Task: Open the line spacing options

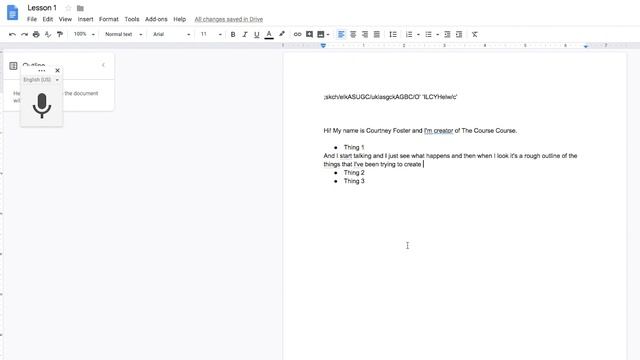Action: tap(393, 34)
